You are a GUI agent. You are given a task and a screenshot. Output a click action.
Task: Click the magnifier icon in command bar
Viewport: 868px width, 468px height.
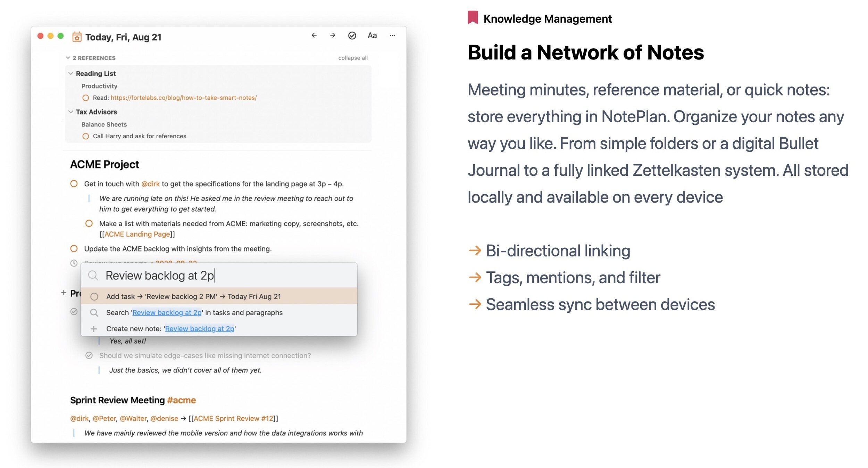pos(93,276)
